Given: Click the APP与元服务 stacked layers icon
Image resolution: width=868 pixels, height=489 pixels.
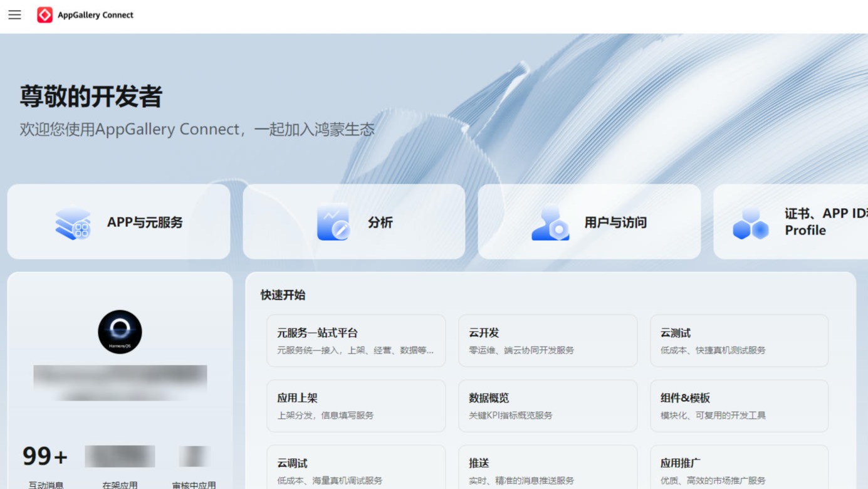Looking at the screenshot, I should coord(73,223).
